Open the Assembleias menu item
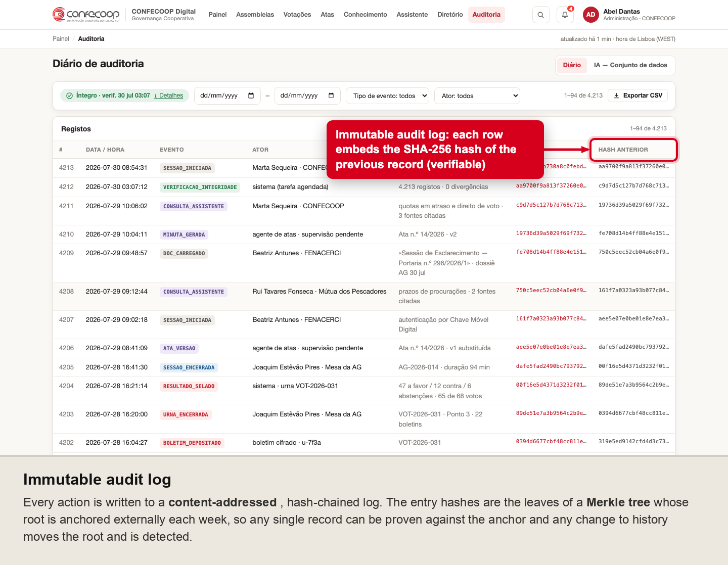 255,15
